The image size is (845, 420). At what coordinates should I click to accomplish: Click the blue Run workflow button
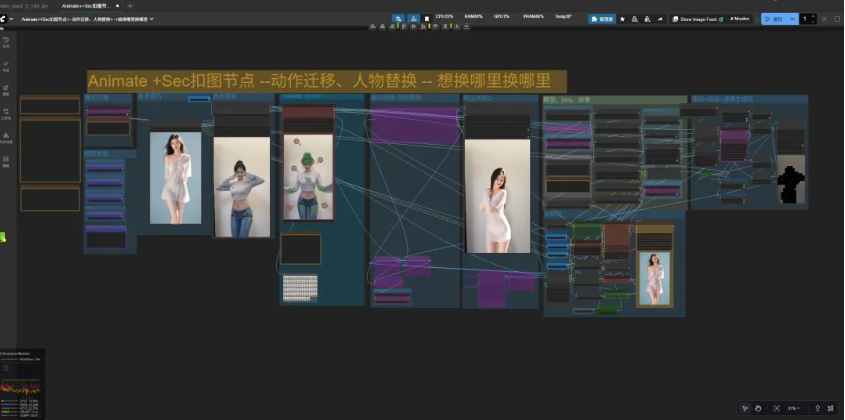(773, 18)
